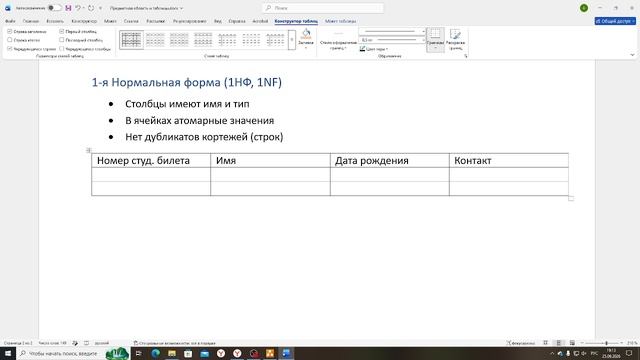Image resolution: width=640 pixels, height=360 pixels.
Task: Pick the first table style thumbnail
Action: (x=131, y=40)
